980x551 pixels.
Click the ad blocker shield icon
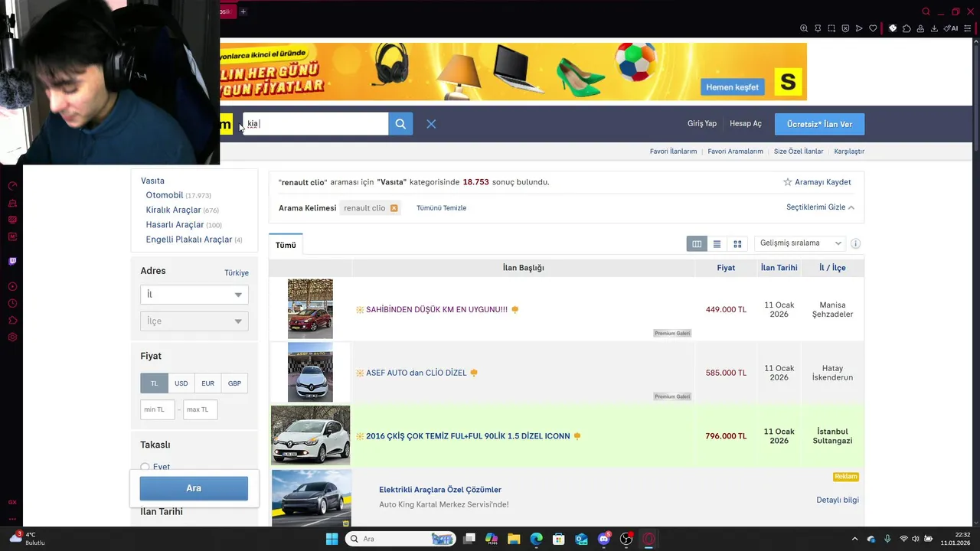[845, 28]
